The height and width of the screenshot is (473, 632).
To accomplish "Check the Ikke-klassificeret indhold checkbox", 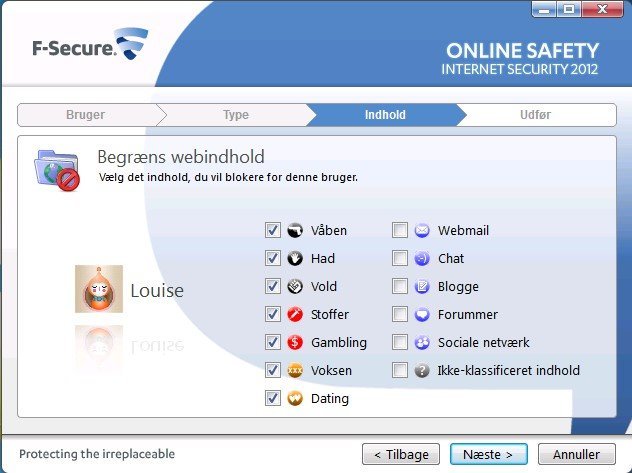I will [x=400, y=370].
